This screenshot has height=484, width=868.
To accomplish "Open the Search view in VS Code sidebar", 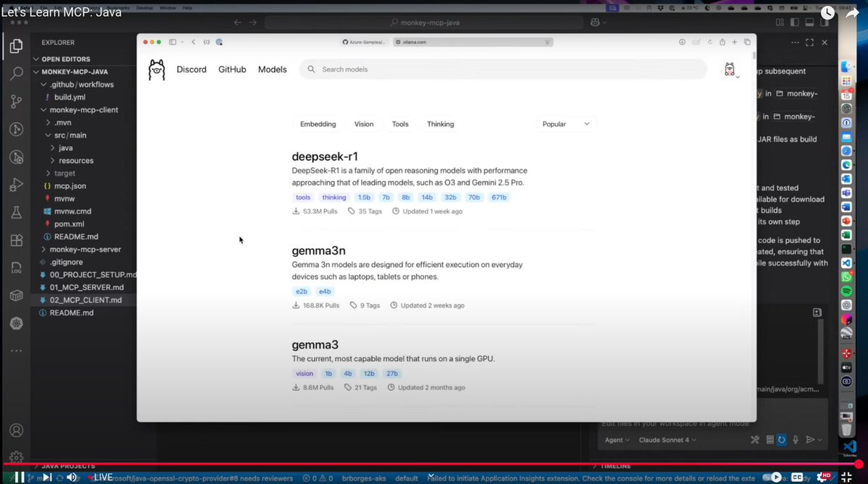I will click(x=16, y=73).
